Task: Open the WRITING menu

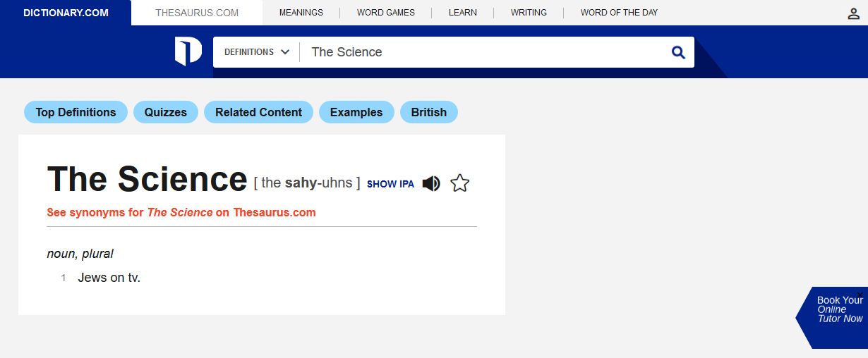Action: point(529,13)
